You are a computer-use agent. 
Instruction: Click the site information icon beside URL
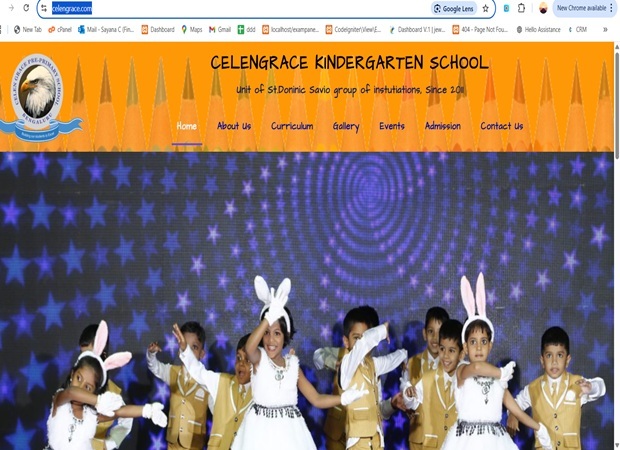pyautogui.click(x=43, y=8)
